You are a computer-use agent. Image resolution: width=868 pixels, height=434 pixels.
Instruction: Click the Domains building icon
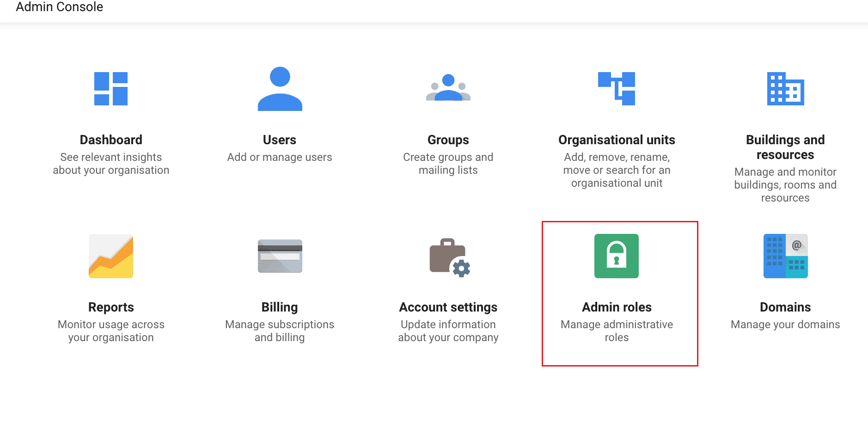coord(785,256)
